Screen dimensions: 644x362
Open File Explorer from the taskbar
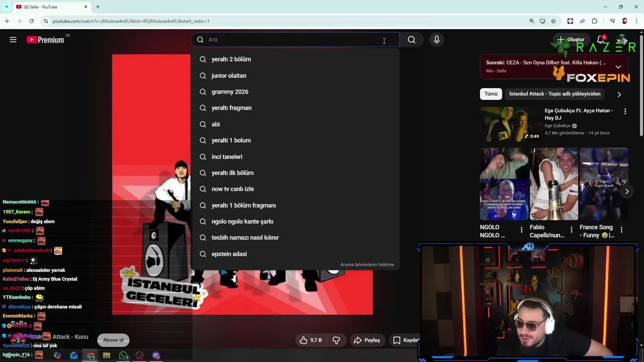(107, 355)
